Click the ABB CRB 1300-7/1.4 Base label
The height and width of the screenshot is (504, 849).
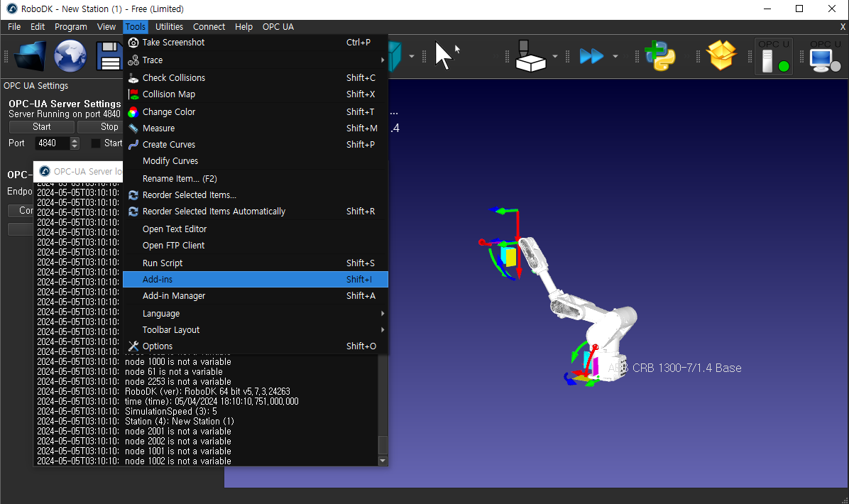click(x=674, y=368)
